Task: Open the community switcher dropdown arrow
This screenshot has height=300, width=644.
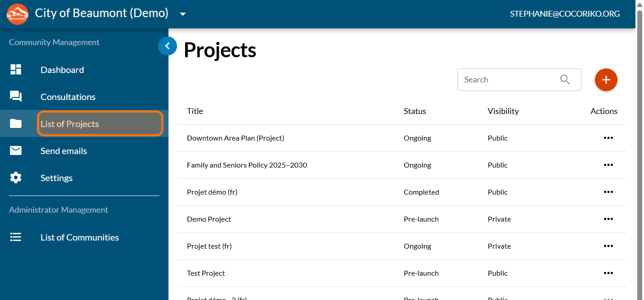Action: point(182,14)
